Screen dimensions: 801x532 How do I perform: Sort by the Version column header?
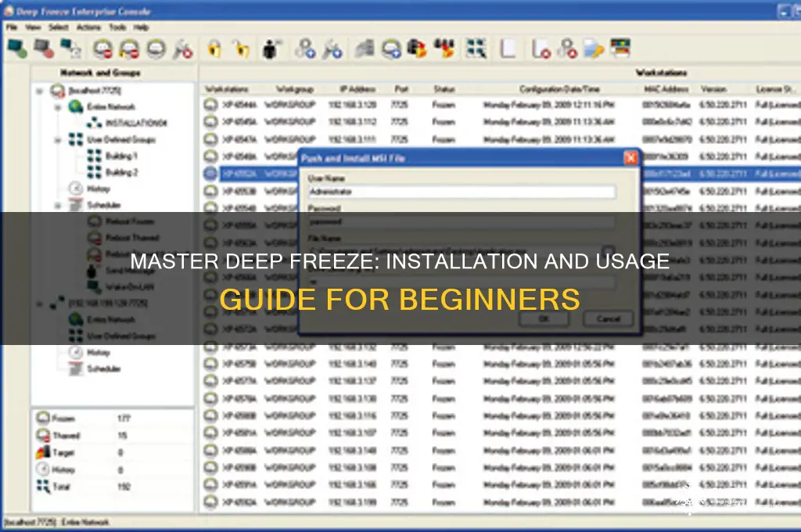[x=713, y=89]
